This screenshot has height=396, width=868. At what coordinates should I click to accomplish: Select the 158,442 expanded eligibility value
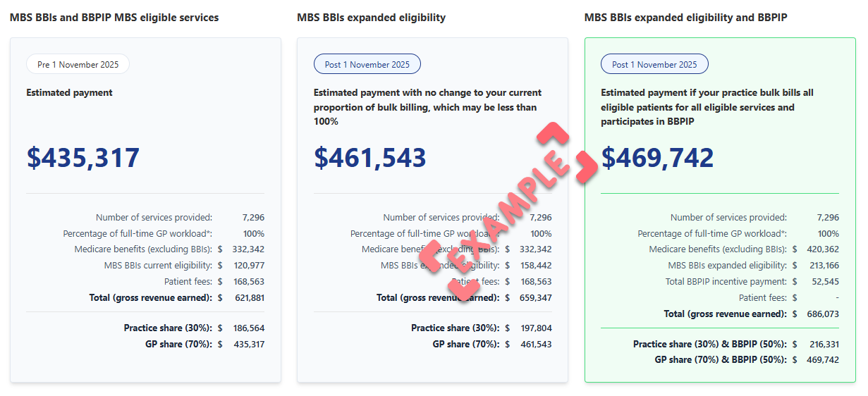(x=535, y=266)
